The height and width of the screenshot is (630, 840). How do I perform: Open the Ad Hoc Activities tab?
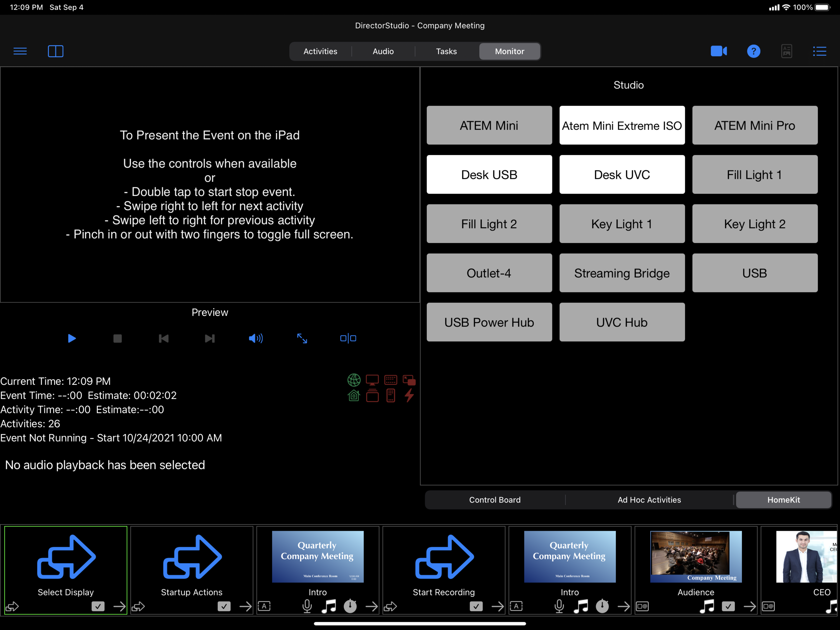pyautogui.click(x=649, y=500)
